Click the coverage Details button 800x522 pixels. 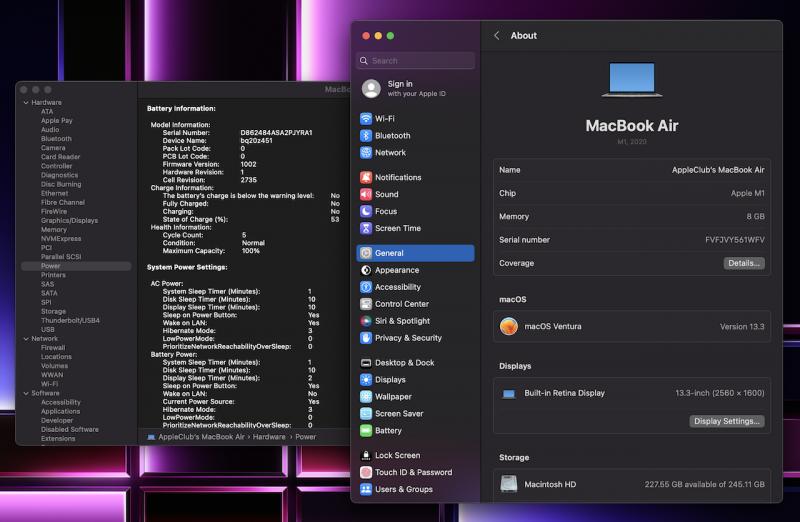click(744, 263)
